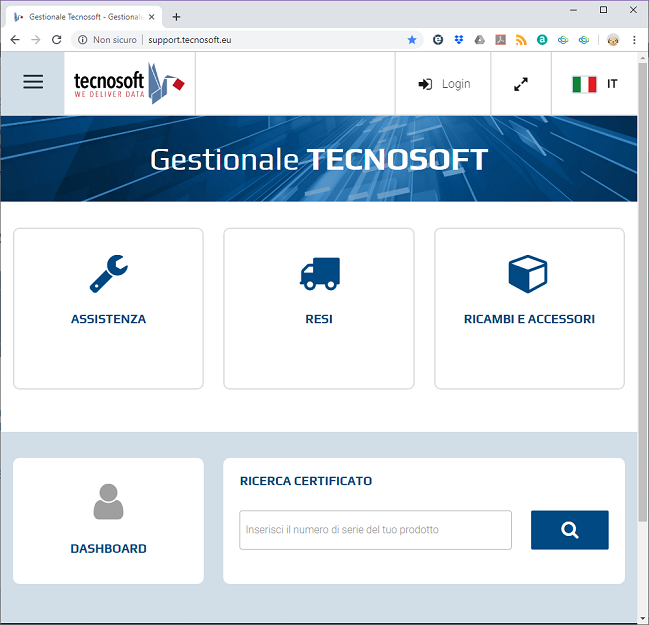Click the Dropbox extension icon
Screen dimensions: 649x625
tap(459, 40)
